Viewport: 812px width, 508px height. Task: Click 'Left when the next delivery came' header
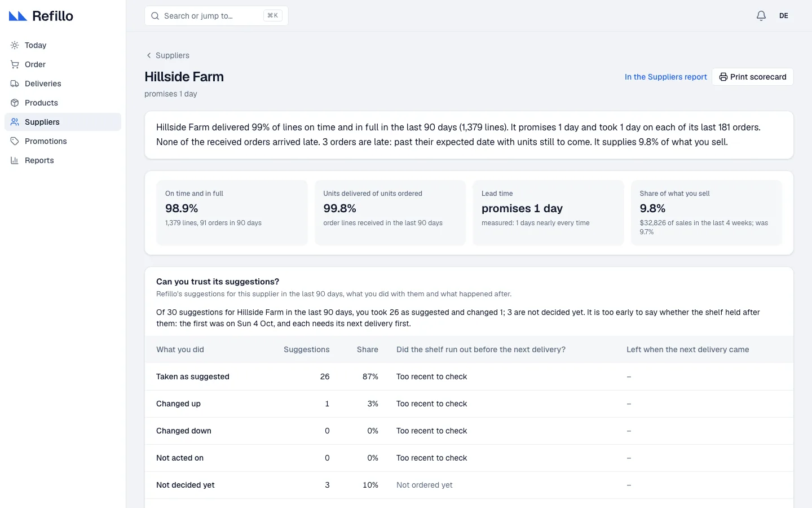(x=688, y=349)
